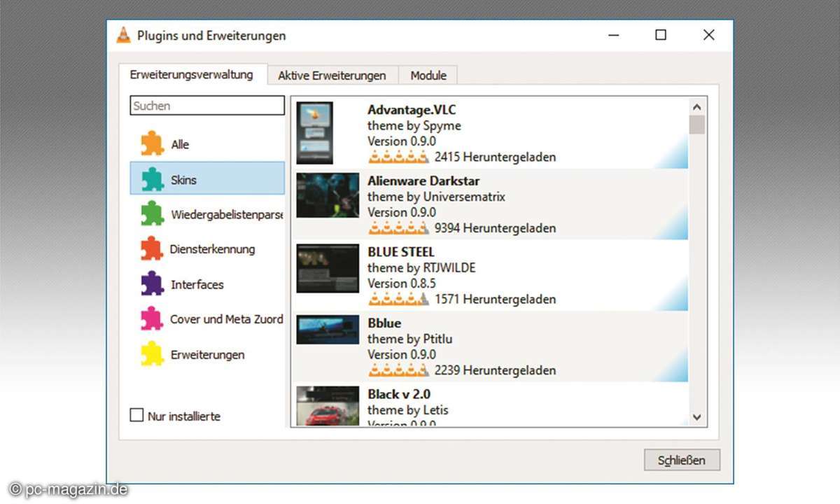Minimize the Plugins und Erweiterungen window

point(614,35)
